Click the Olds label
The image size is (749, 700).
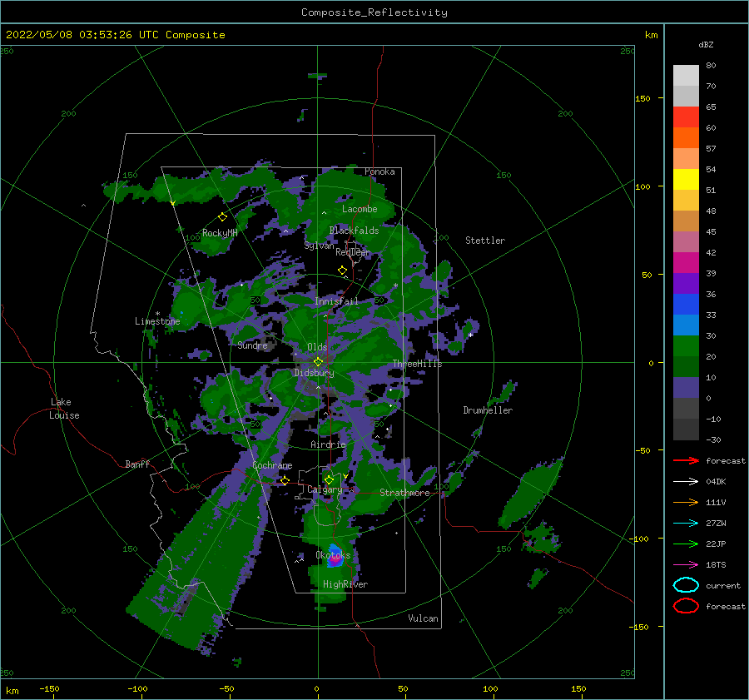[x=317, y=347]
